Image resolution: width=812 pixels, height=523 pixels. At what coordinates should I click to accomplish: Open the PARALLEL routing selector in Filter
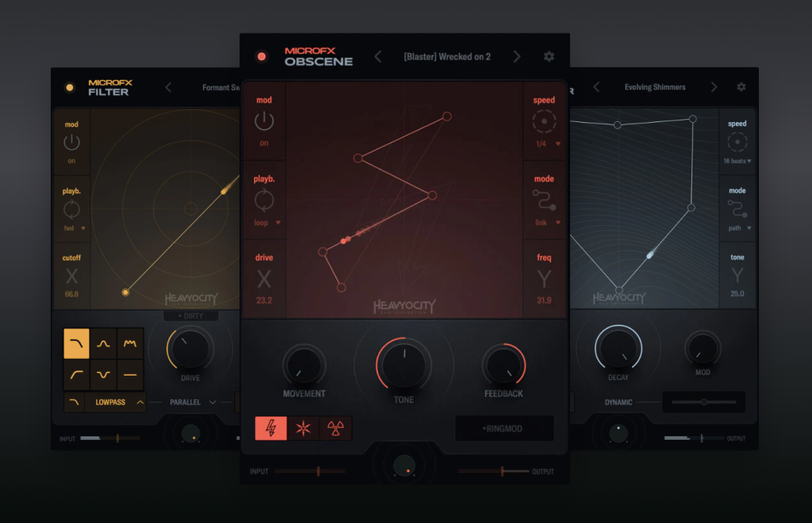[x=189, y=402]
